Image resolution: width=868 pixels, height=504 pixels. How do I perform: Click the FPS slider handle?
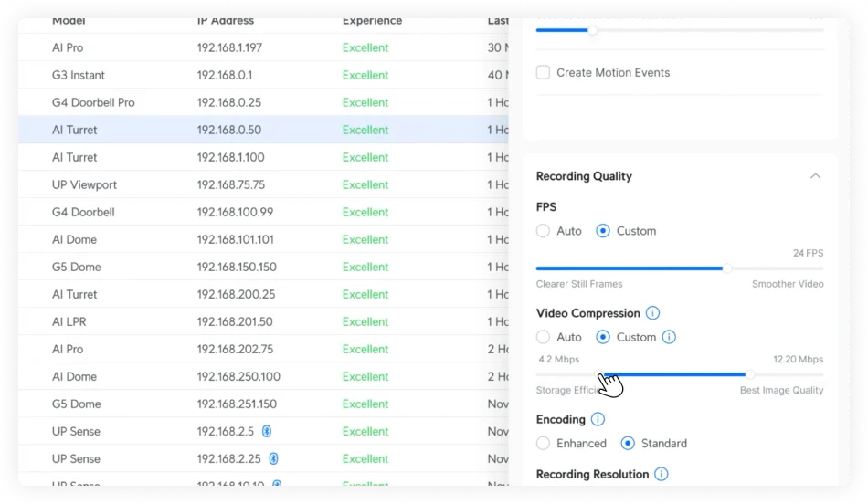click(x=727, y=268)
